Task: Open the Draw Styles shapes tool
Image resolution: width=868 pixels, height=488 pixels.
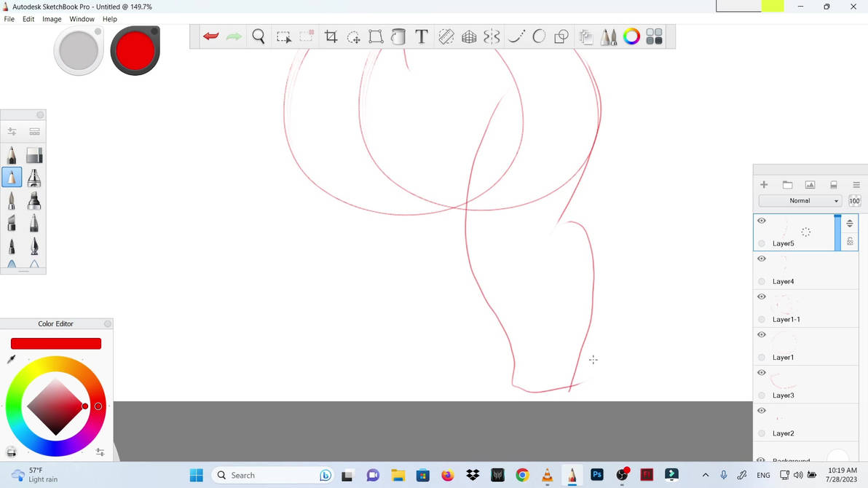Action: (x=561, y=36)
